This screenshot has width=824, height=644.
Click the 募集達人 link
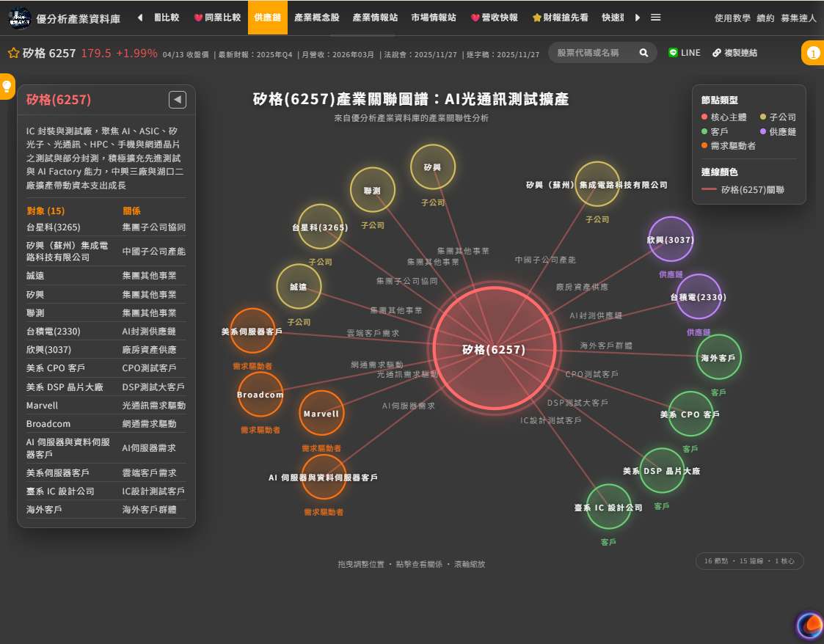[x=798, y=18]
